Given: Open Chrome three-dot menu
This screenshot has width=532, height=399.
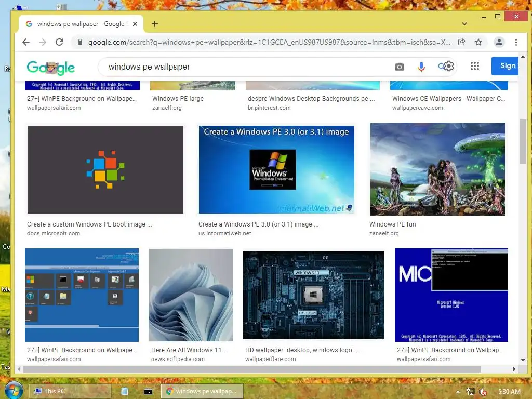Looking at the screenshot, I should [x=516, y=42].
